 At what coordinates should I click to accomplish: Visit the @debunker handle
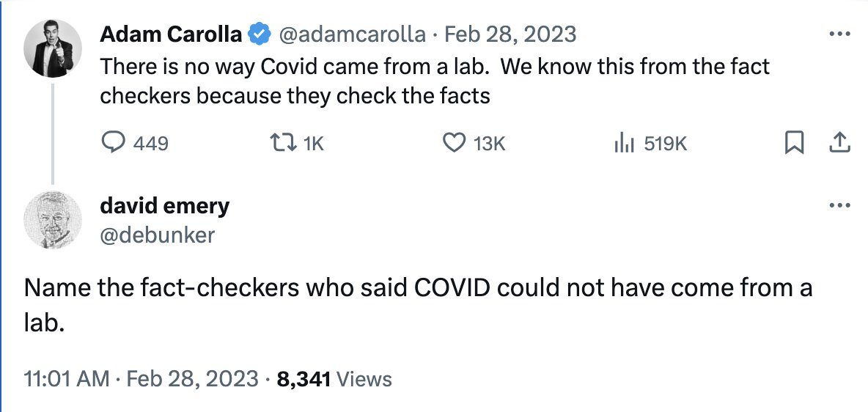pyautogui.click(x=157, y=234)
